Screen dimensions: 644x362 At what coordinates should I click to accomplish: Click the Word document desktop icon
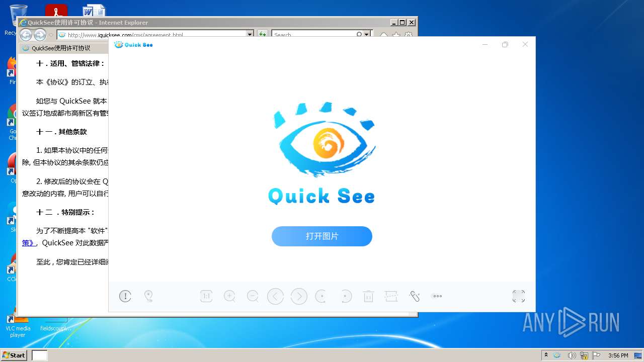[94, 11]
